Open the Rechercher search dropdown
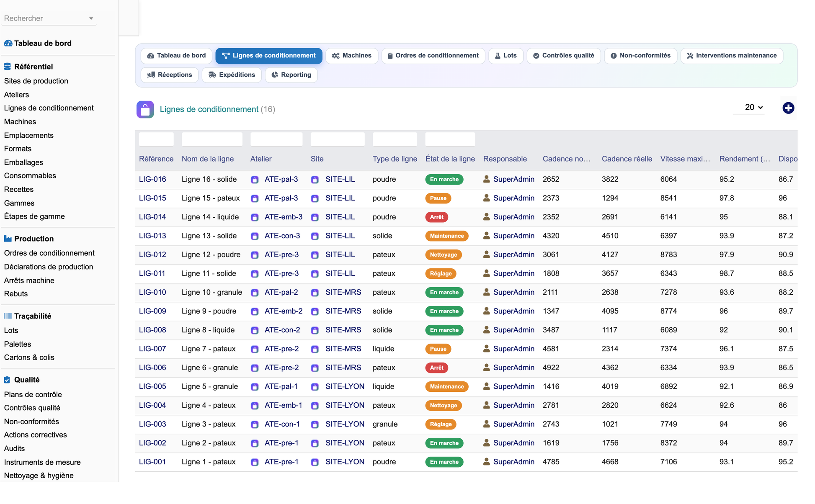 pyautogui.click(x=49, y=18)
